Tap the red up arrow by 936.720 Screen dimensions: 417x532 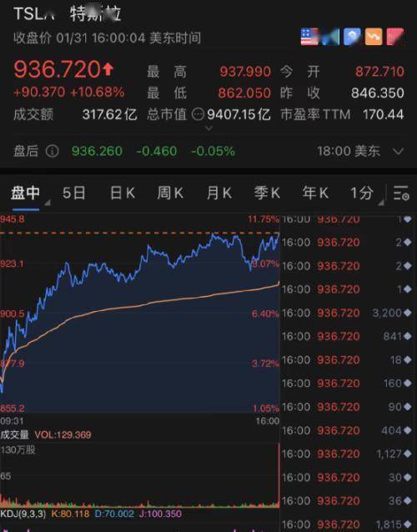pos(108,69)
